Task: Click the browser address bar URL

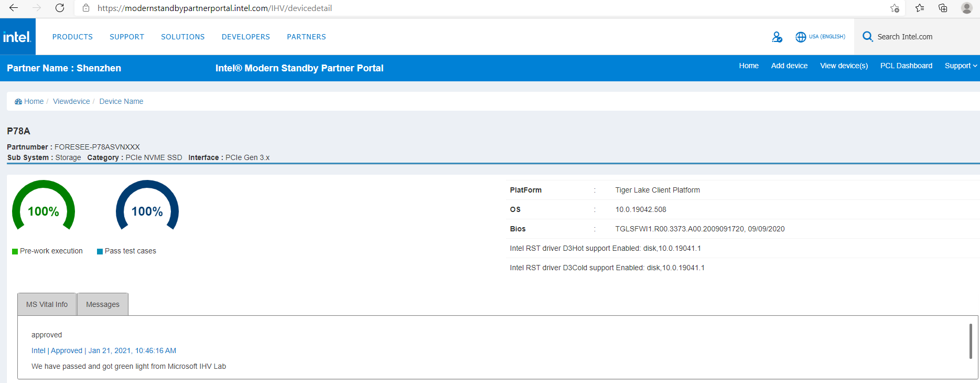Action: 214,8
